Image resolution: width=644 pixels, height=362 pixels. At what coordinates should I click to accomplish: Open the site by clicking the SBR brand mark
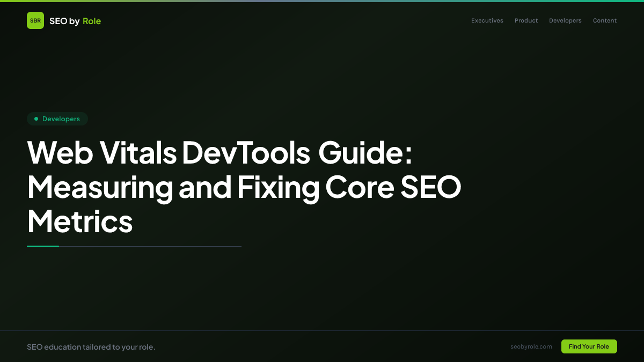tap(35, 20)
